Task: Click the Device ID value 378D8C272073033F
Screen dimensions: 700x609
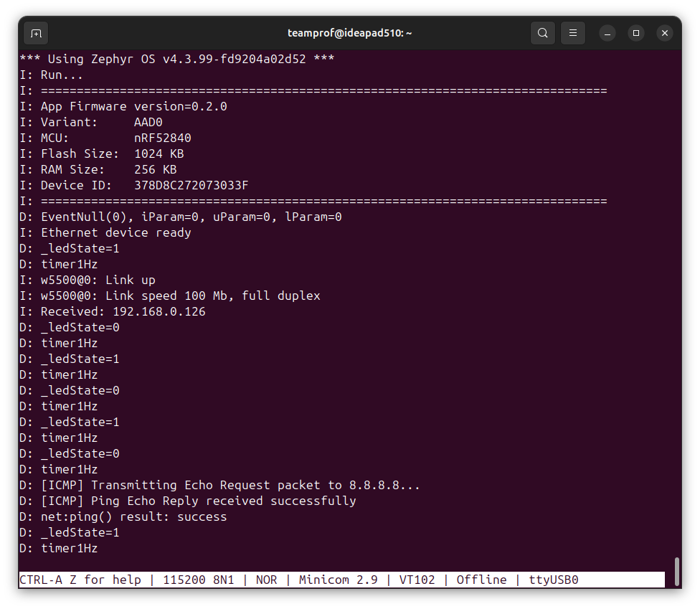Action: pyautogui.click(x=191, y=185)
